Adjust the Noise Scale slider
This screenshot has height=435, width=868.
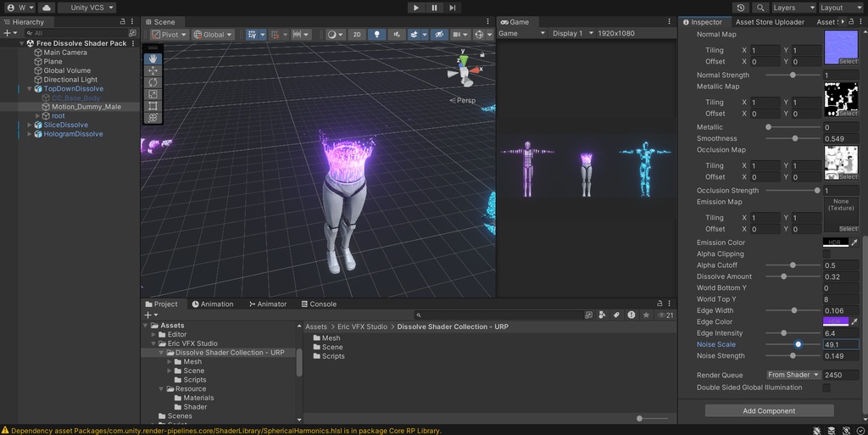coord(793,344)
